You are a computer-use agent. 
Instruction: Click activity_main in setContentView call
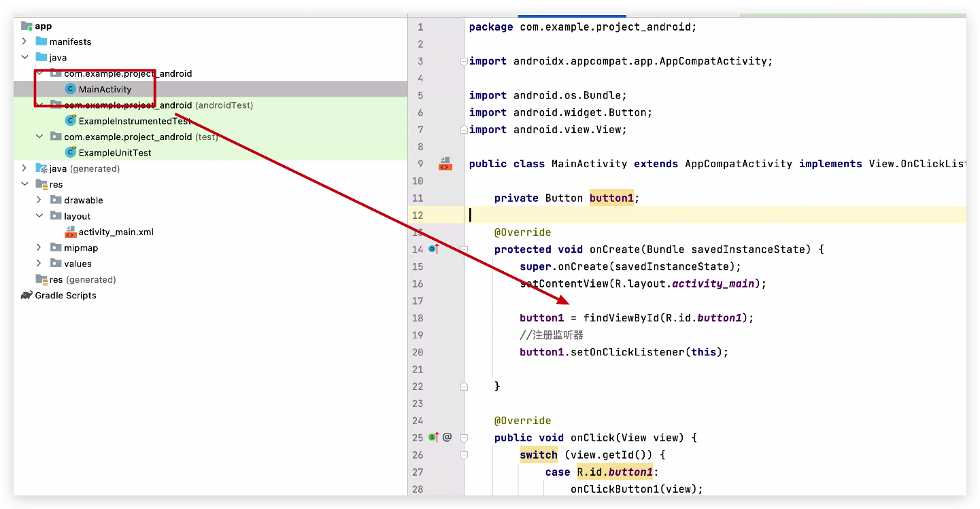pyautogui.click(x=713, y=284)
